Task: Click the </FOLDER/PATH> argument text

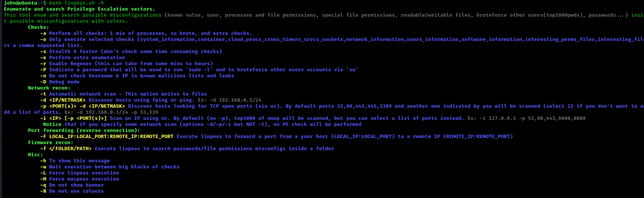Action: click(70, 149)
